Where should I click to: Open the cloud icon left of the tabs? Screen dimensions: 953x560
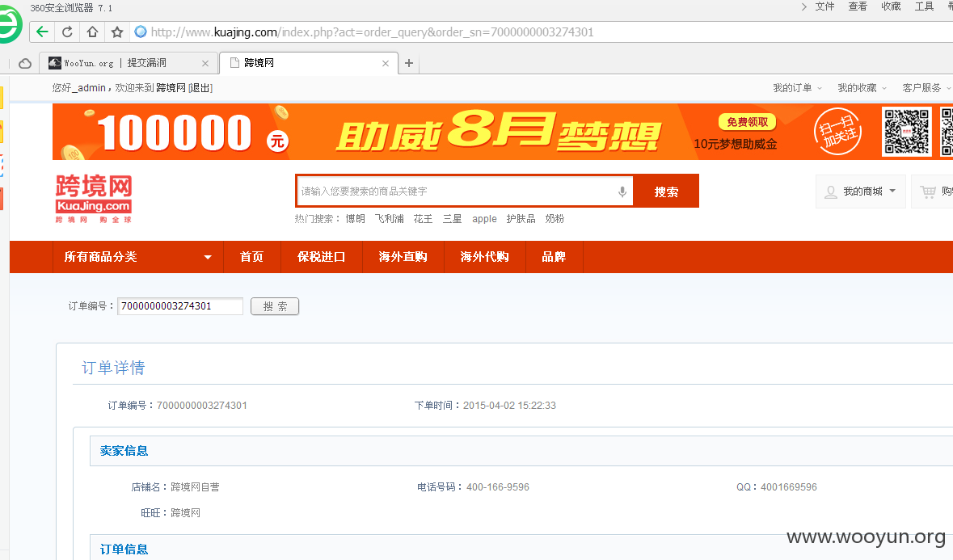pyautogui.click(x=25, y=63)
